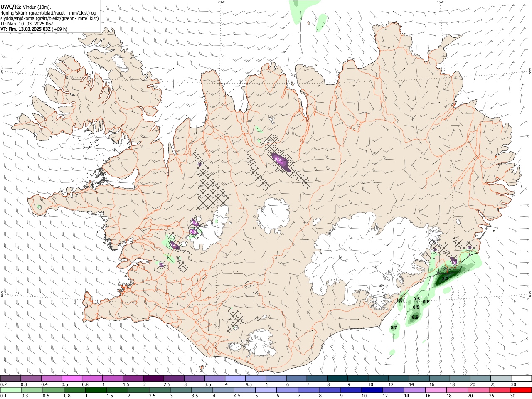Image resolution: width=532 pixels, height=399 pixels.
Task: Click the darkest purple 2 mm snow swatch
Action: click(153, 379)
